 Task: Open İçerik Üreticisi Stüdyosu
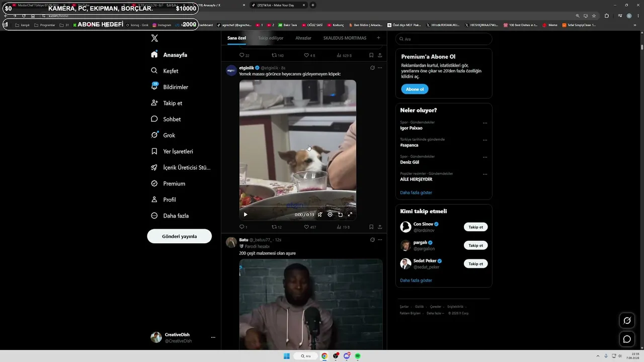[x=181, y=167]
